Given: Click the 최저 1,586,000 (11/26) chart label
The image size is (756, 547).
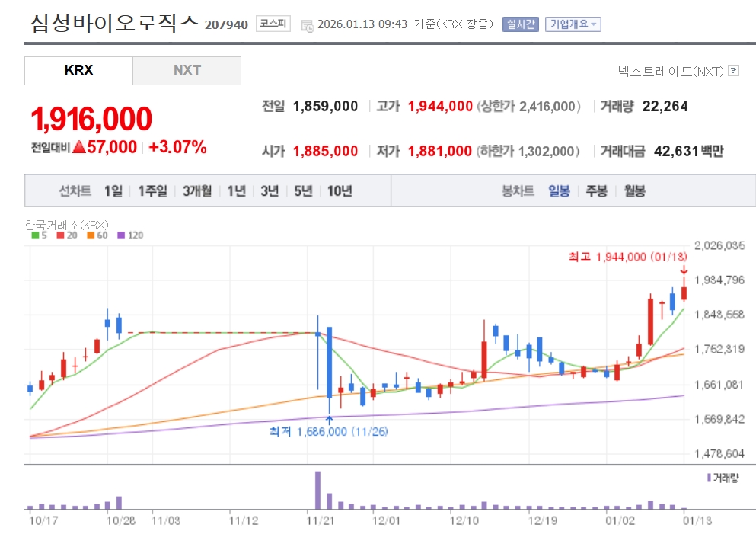Looking at the screenshot, I should (x=329, y=431).
